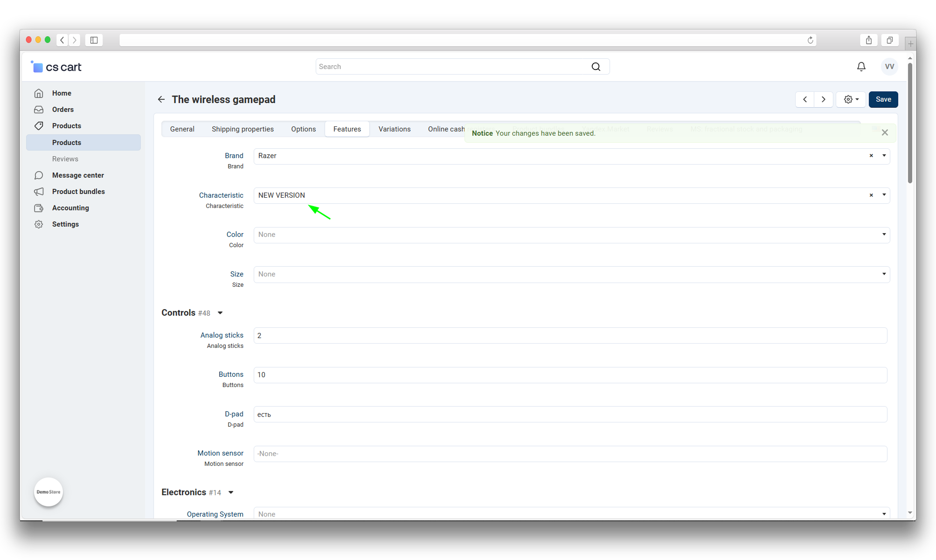Click the Demo Store round badge

(x=49, y=492)
